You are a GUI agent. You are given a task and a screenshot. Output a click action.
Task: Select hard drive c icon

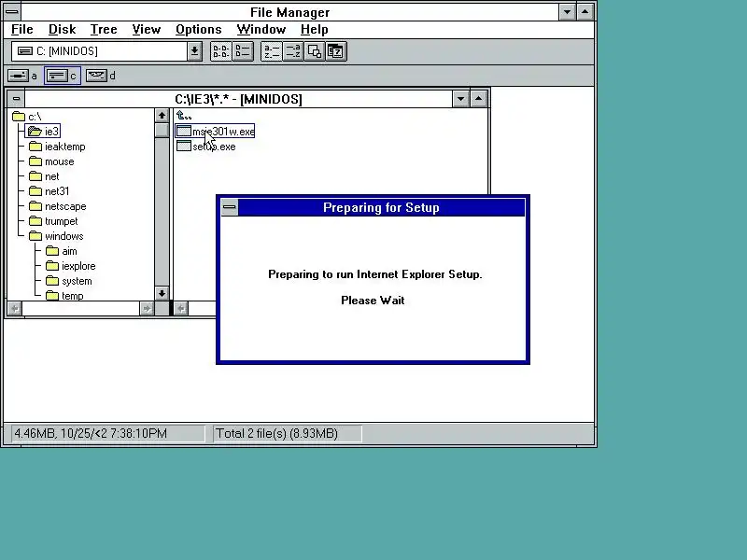(57, 76)
